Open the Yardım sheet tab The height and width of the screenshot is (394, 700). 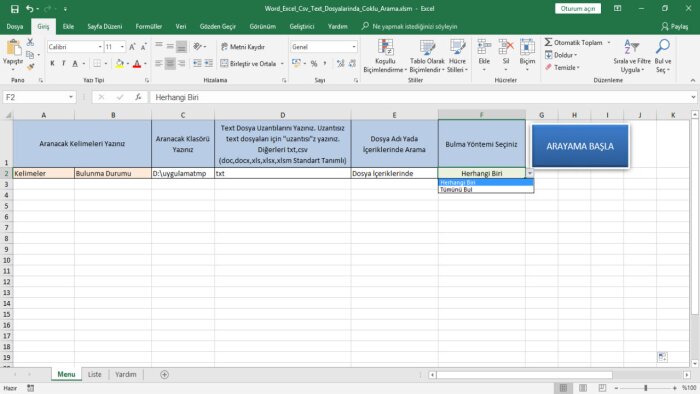125,374
